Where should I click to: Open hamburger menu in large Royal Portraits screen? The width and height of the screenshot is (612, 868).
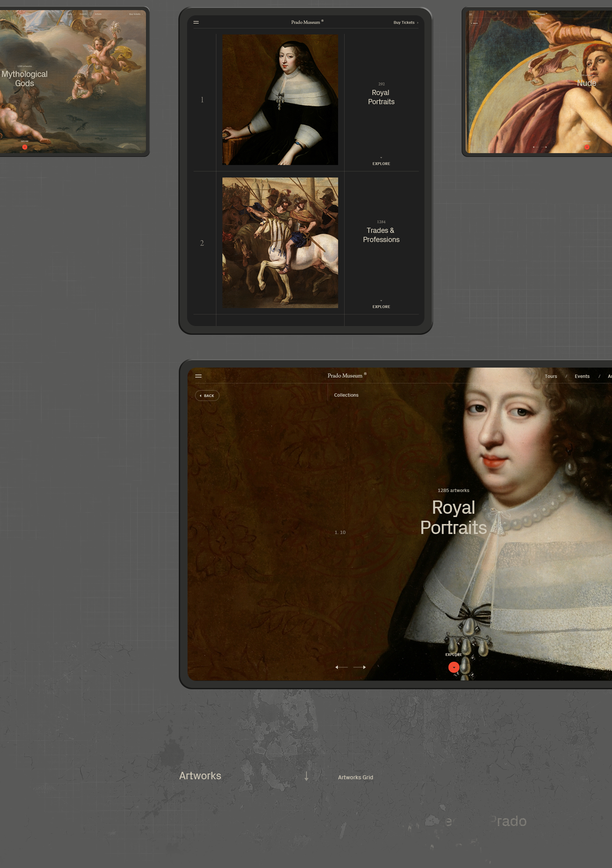click(198, 376)
